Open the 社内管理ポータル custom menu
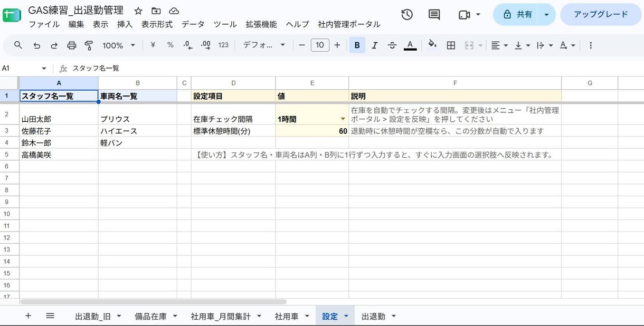 coord(349,24)
